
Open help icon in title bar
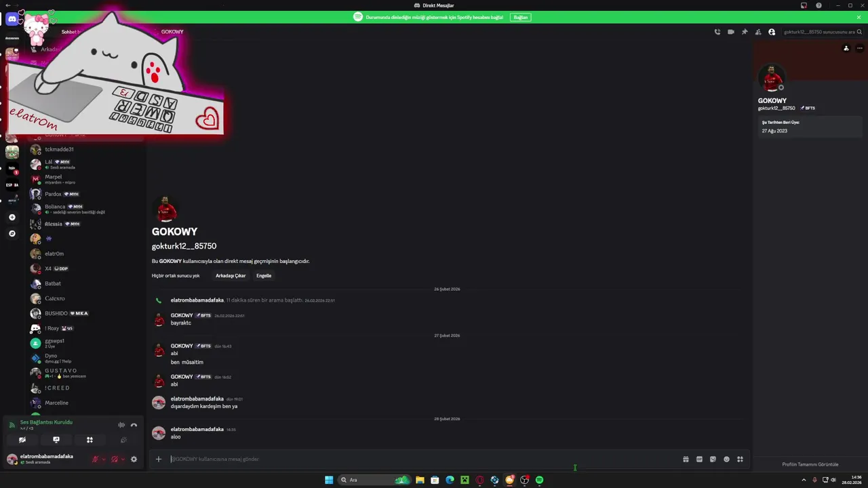pyautogui.click(x=819, y=5)
